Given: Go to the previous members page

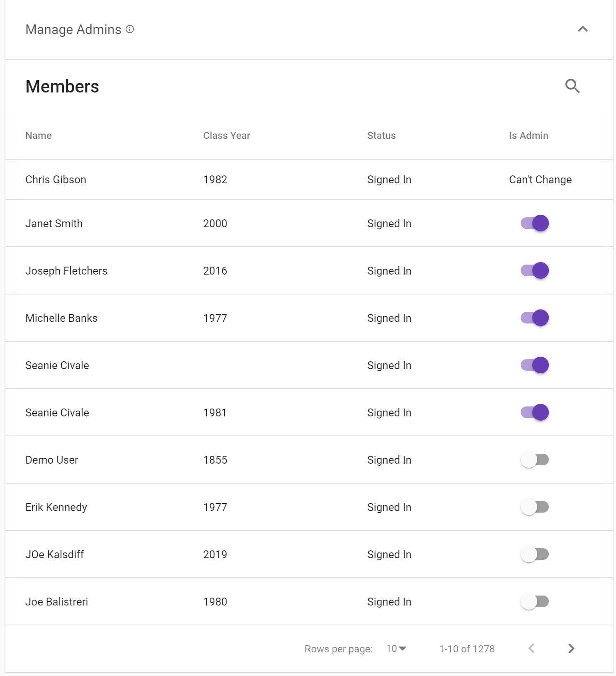Looking at the screenshot, I should [x=531, y=648].
